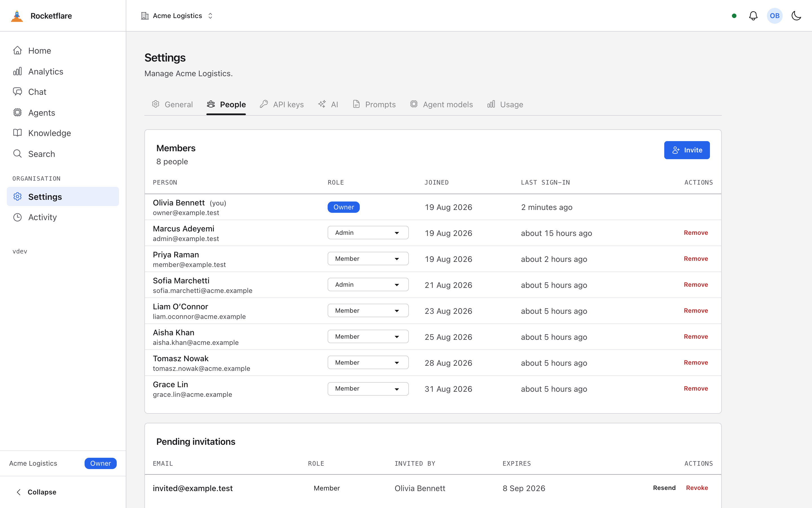Click the Rocketflare rocket logo
The image size is (812, 508).
[x=17, y=16]
